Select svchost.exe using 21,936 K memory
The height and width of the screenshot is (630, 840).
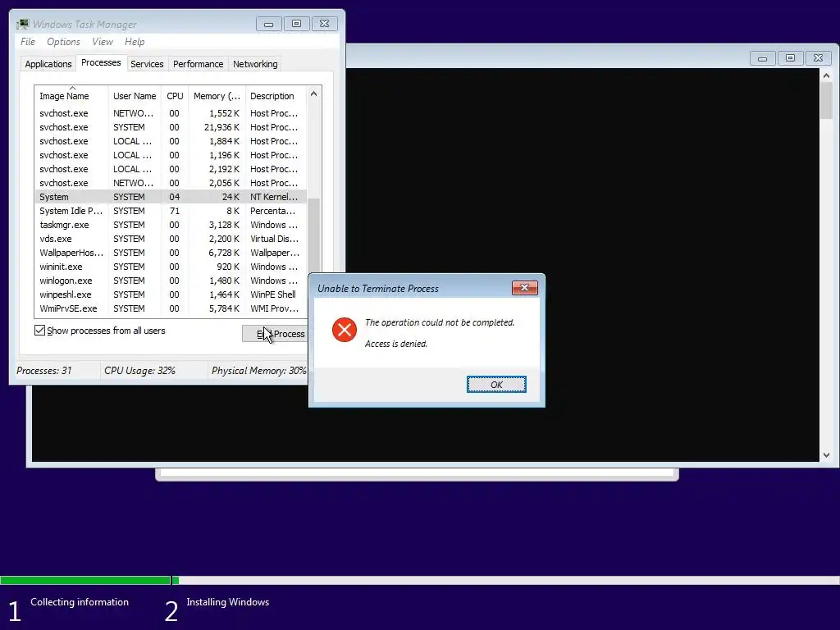171,127
